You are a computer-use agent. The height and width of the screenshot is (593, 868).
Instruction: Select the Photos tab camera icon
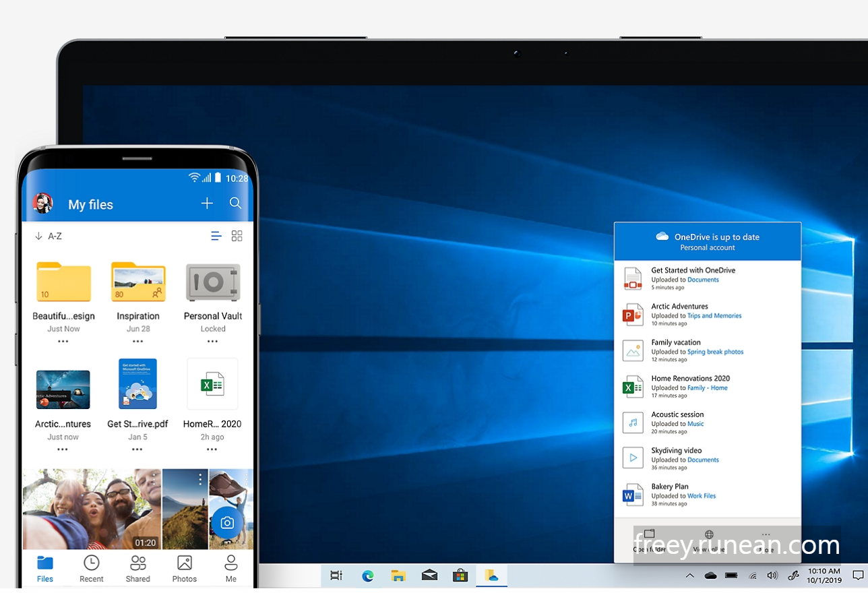tap(184, 563)
